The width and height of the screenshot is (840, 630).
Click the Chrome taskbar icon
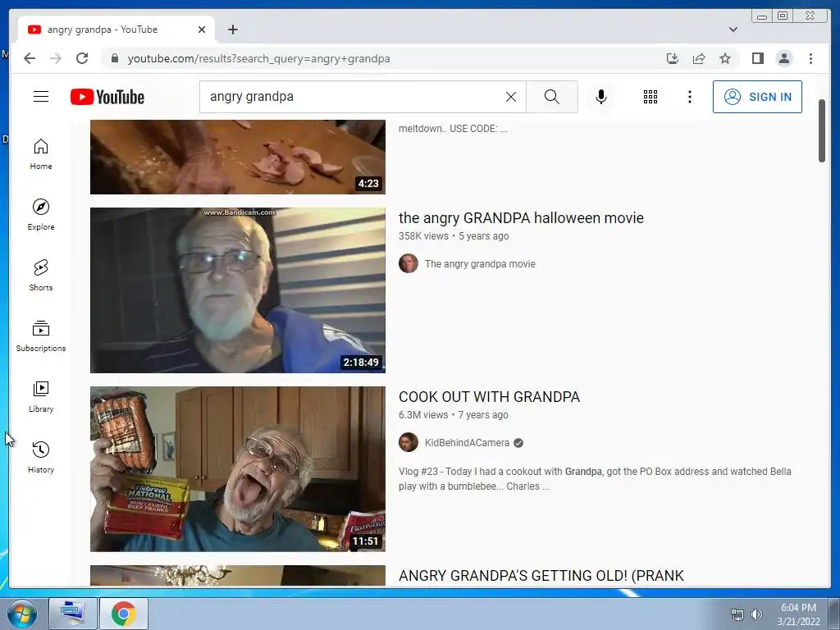123,614
